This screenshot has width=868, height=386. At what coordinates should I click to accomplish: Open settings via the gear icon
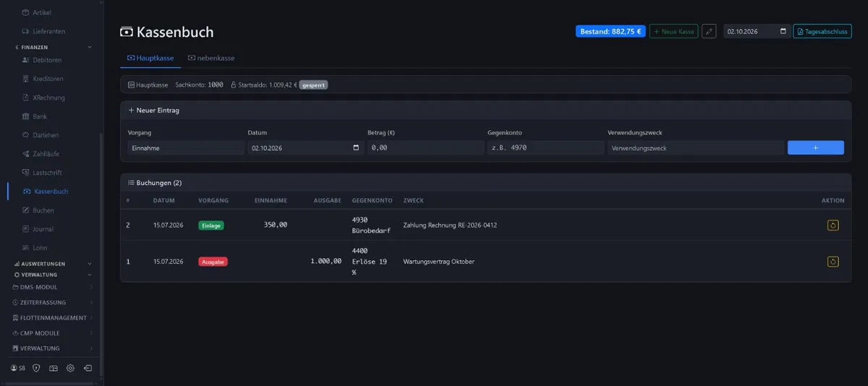pos(70,368)
